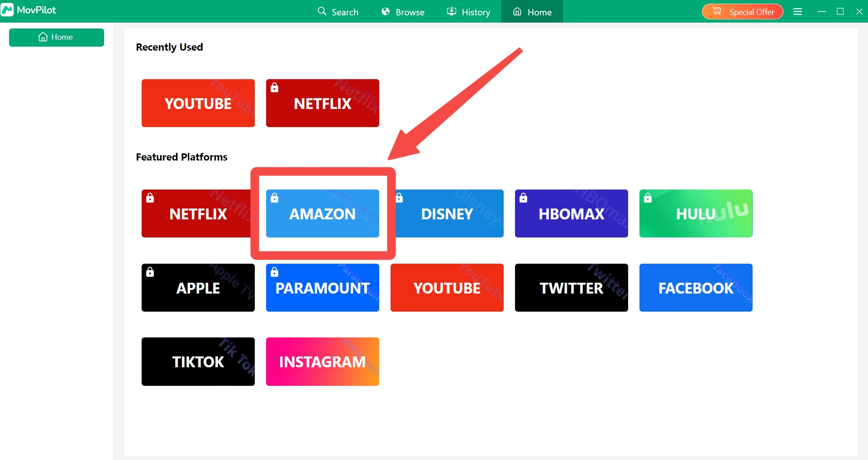868x460 pixels.
Task: Click the lock icon on the Netflix tile
Action: 150,198
